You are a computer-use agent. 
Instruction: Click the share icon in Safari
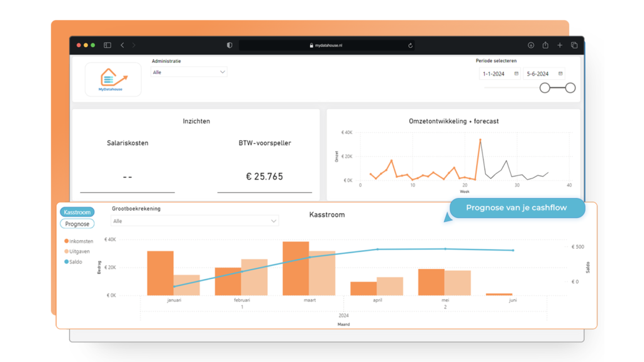click(545, 45)
